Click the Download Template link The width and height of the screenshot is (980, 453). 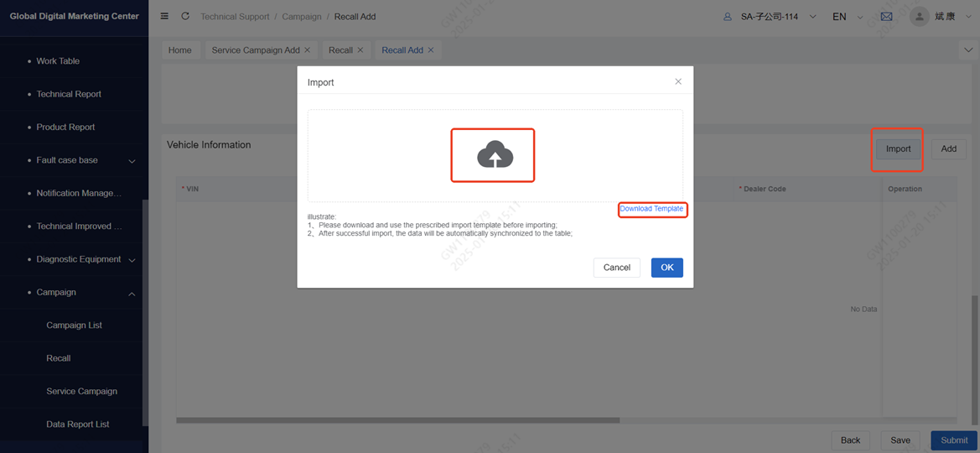point(651,209)
